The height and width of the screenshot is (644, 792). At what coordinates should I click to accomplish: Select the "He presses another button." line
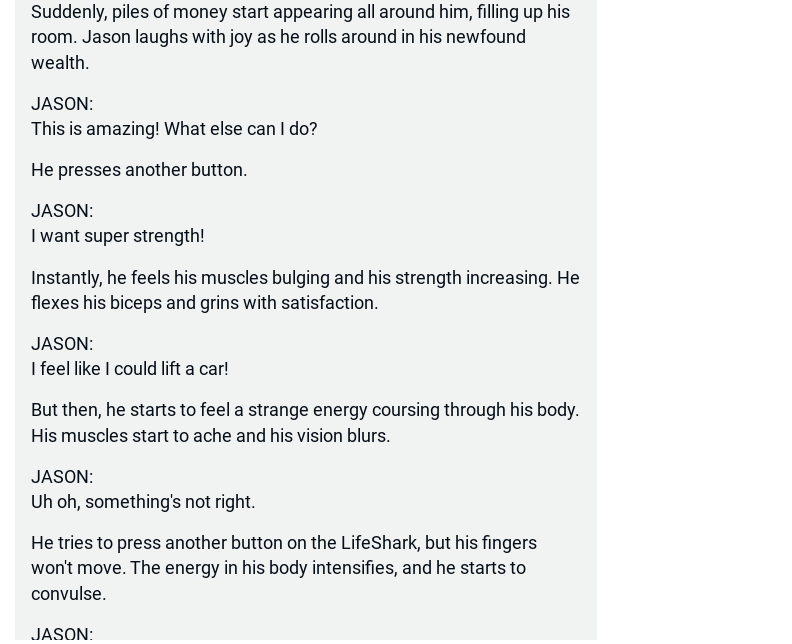pyautogui.click(x=139, y=170)
